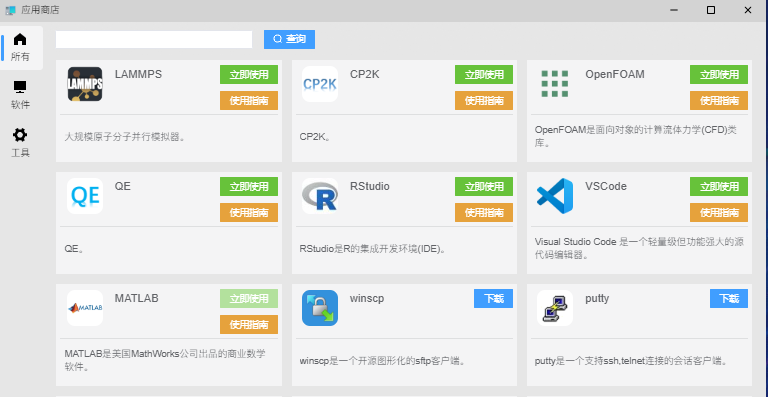Click the winscp title text

click(367, 299)
